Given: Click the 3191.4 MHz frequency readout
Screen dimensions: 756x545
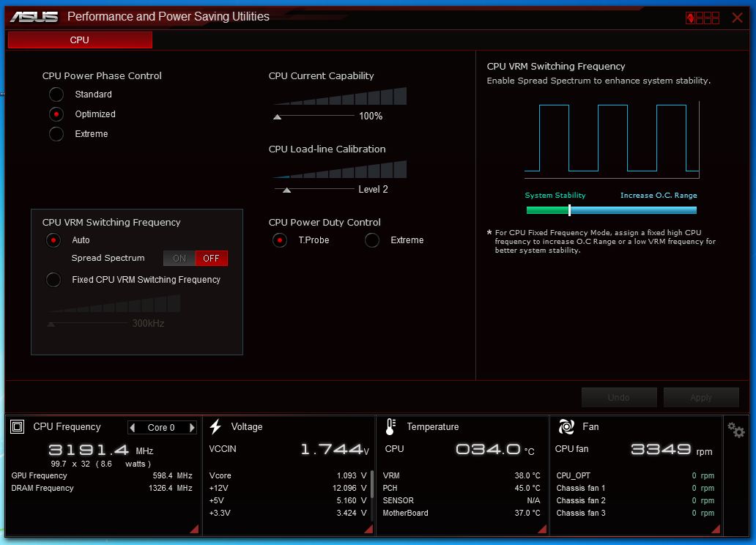Looking at the screenshot, I should [101, 450].
